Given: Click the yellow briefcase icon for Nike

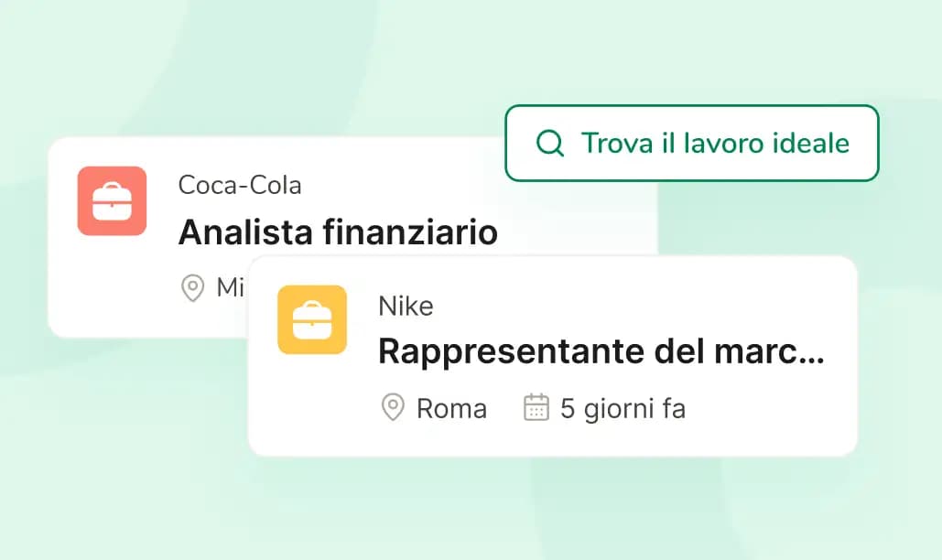Looking at the screenshot, I should (x=312, y=320).
